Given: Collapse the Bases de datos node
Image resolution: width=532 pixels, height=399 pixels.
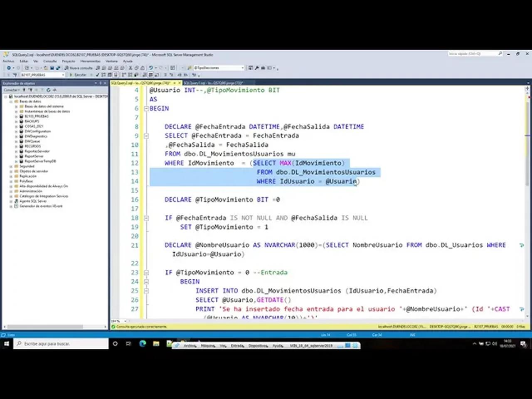Looking at the screenshot, I should pyautogui.click(x=10, y=101).
